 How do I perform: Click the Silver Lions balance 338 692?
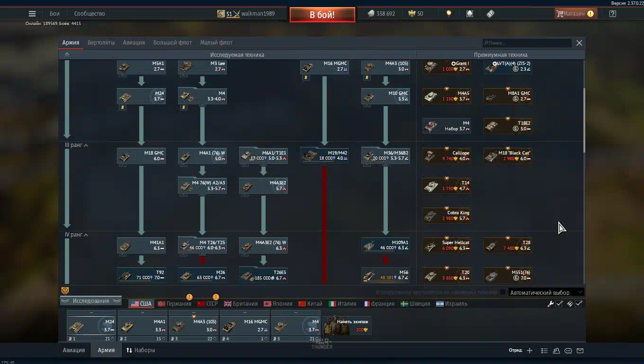(x=382, y=14)
